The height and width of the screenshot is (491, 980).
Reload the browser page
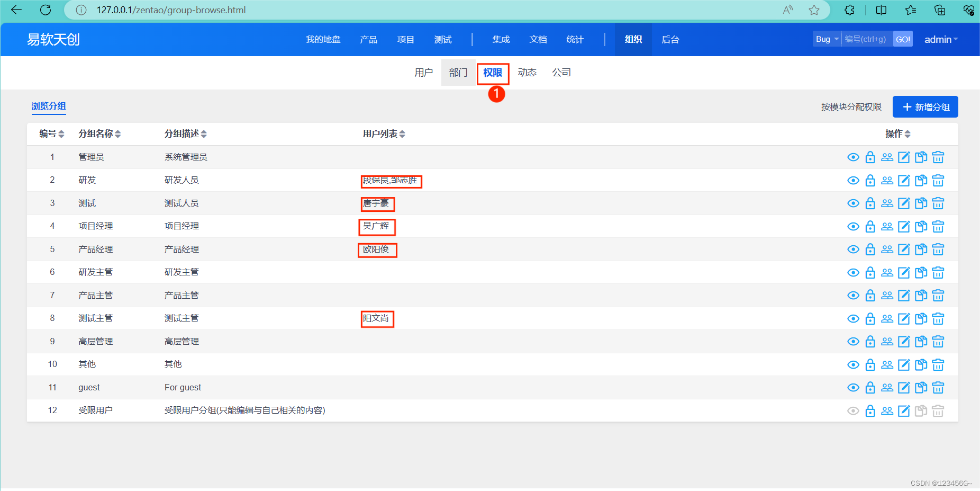click(x=46, y=10)
